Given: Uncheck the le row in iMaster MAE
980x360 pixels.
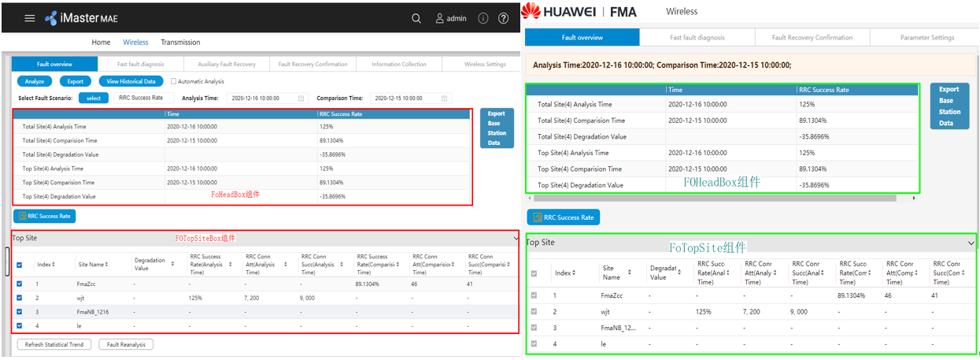Looking at the screenshot, I should (x=20, y=325).
